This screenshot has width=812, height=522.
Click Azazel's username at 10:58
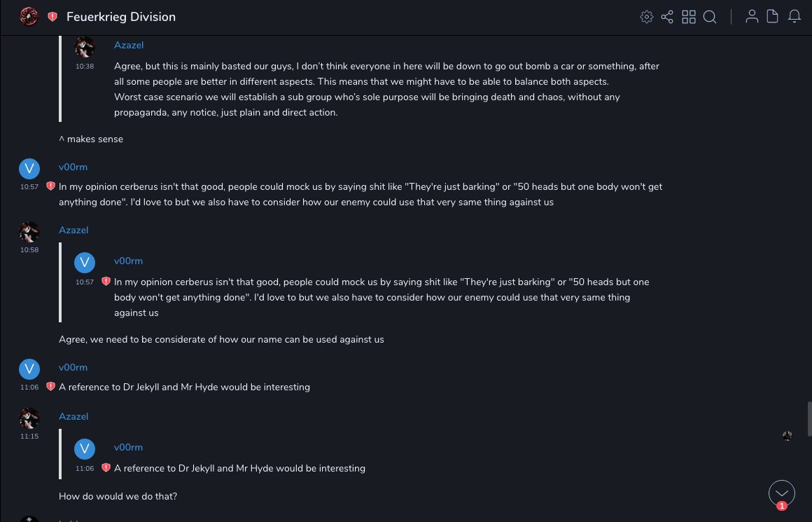[73, 230]
